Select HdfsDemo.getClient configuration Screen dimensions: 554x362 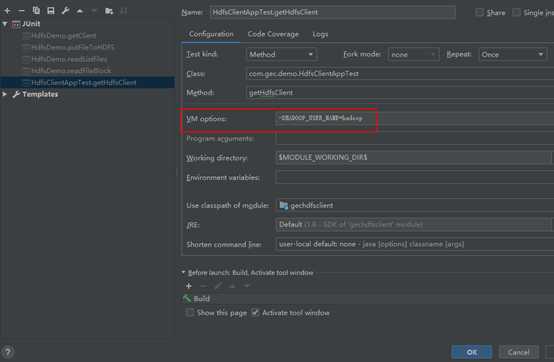coord(64,36)
